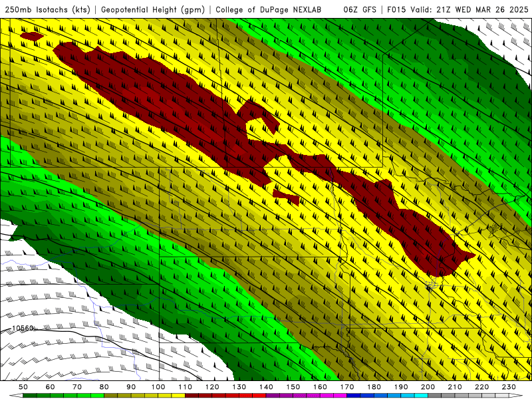Click the 'Geopotential Height (gpm)' title text

pos(153,9)
